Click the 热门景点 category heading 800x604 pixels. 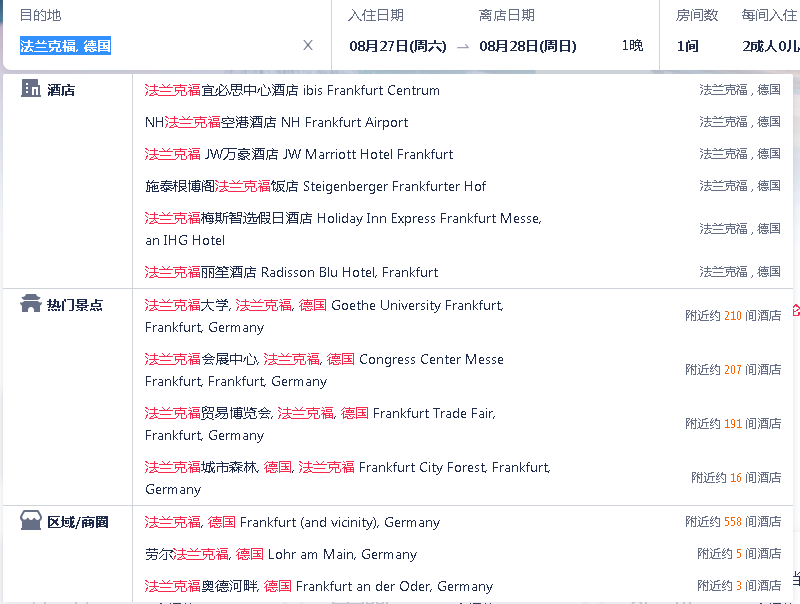[75, 305]
